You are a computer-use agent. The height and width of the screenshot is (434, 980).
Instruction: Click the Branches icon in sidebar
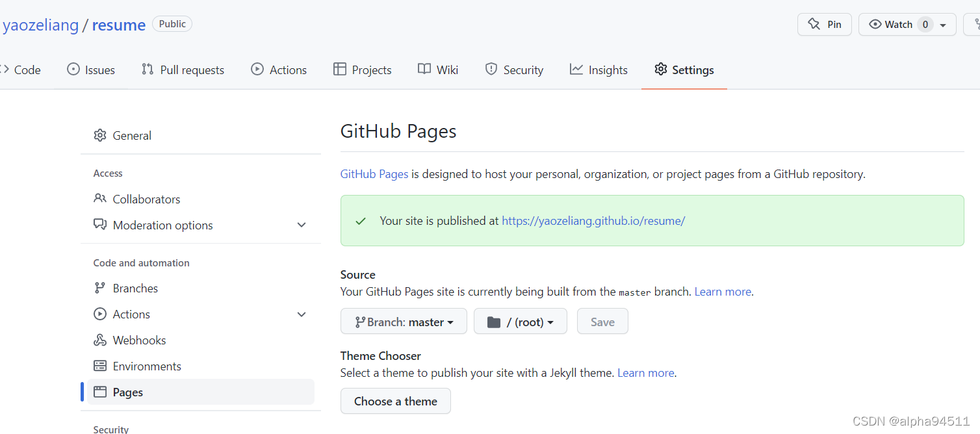100,288
